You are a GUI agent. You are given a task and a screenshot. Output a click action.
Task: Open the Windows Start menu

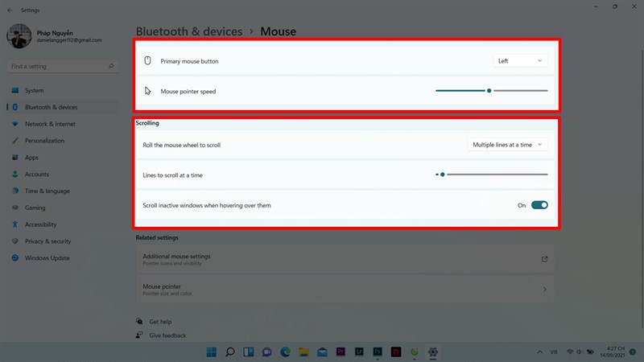[212, 352]
